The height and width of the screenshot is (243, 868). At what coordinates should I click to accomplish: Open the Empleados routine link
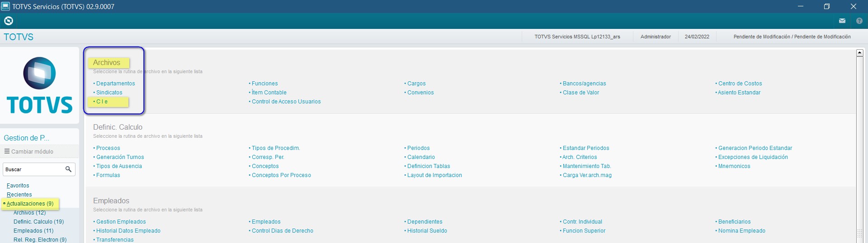tap(266, 222)
